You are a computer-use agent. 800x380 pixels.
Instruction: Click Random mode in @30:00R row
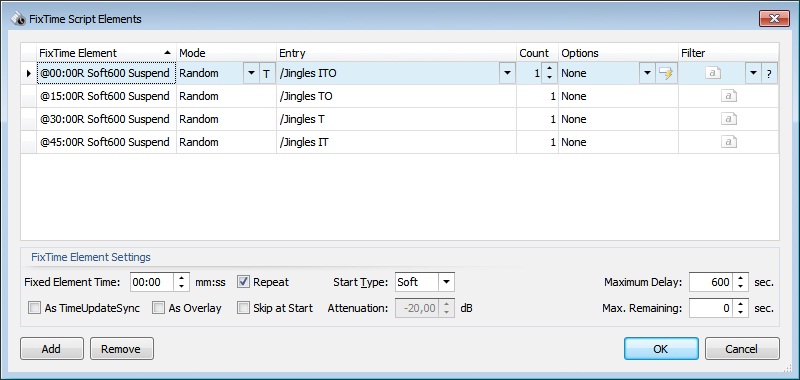pyautogui.click(x=226, y=119)
